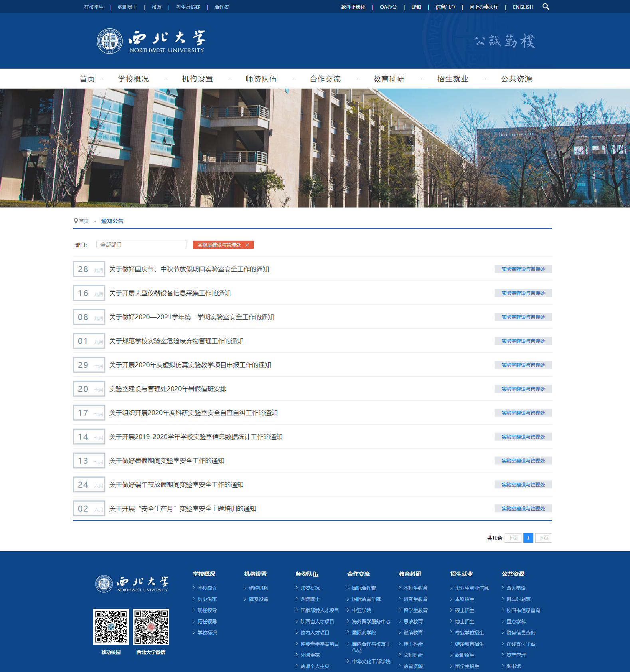Switch to the ENGLISH site version

523,7
